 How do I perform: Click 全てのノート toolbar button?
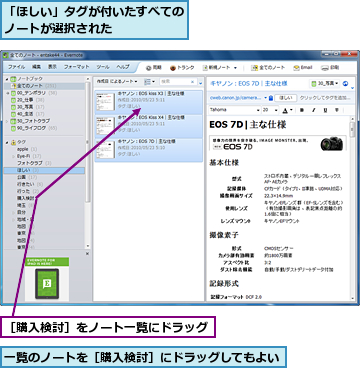(x=268, y=68)
